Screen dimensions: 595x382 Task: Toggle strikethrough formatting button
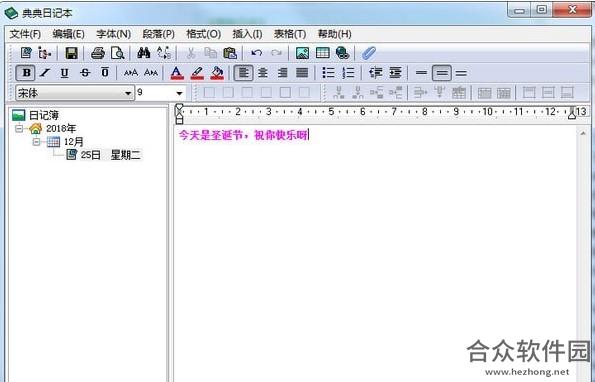pos(85,72)
